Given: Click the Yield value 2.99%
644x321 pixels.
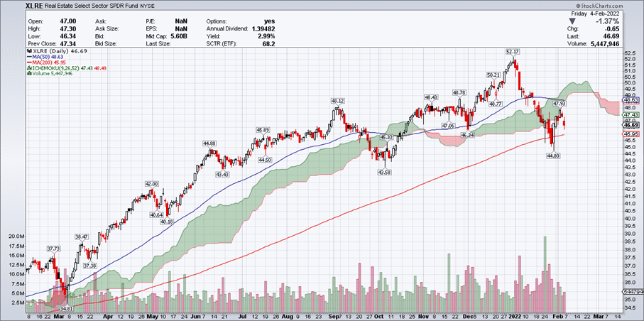Looking at the screenshot, I should pyautogui.click(x=266, y=36).
